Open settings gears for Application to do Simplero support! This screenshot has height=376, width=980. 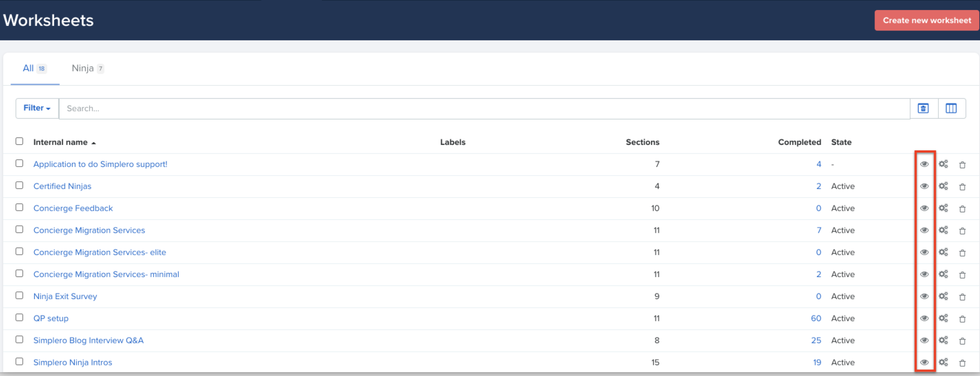943,164
